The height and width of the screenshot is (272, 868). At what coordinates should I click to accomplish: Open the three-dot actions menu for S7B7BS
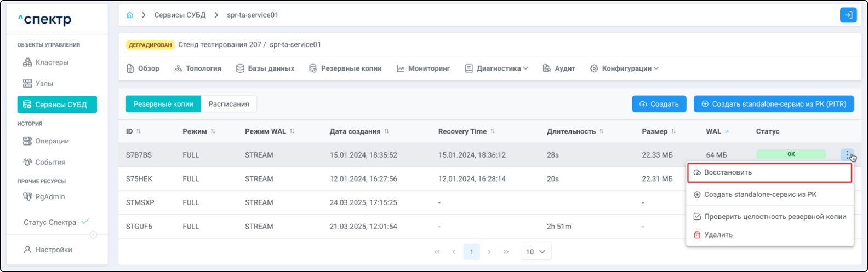click(847, 155)
